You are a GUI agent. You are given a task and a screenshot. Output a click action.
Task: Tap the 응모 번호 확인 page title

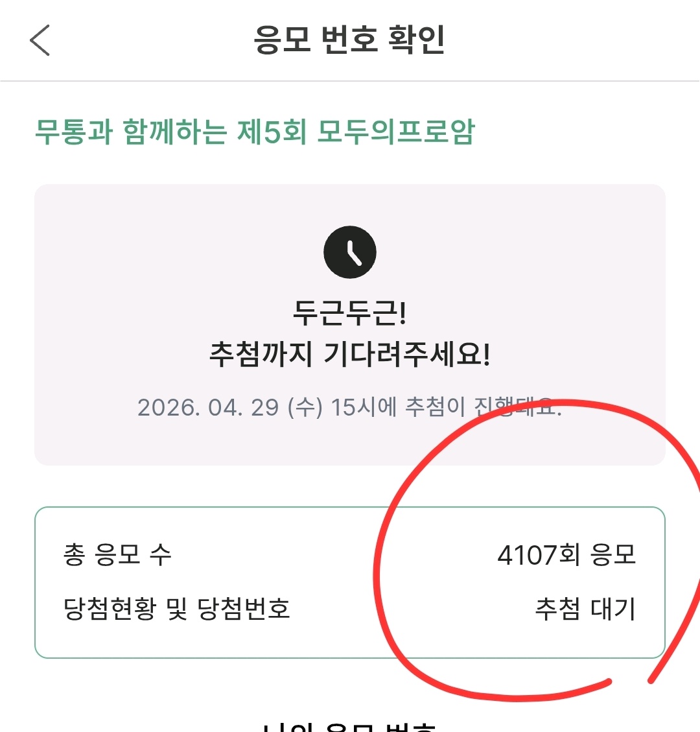point(349,40)
